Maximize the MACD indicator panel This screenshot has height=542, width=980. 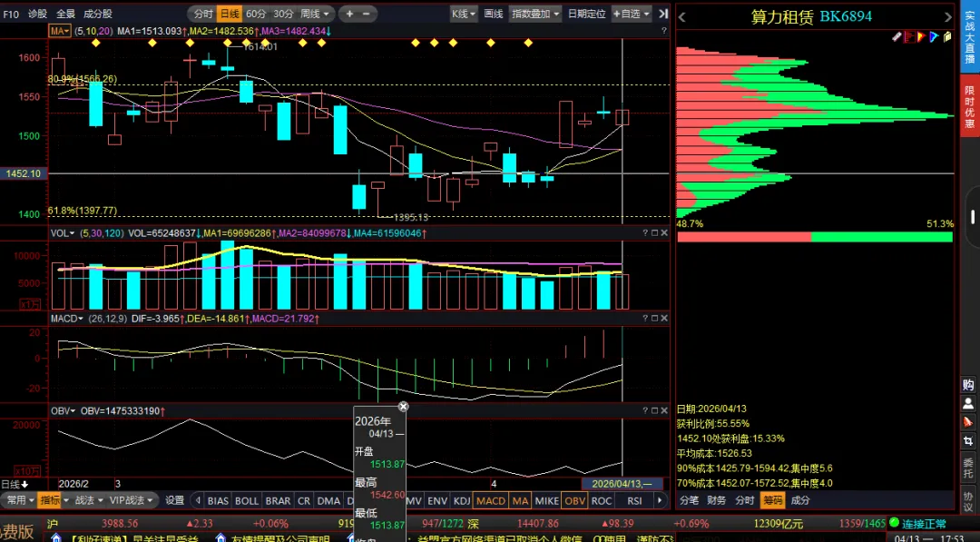(x=654, y=318)
